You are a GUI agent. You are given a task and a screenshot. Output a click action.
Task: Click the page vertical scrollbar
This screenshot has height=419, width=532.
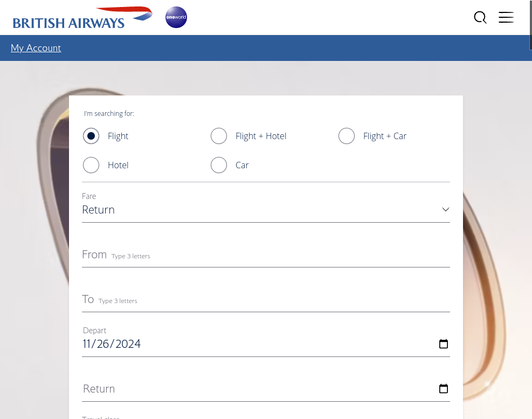530,209
